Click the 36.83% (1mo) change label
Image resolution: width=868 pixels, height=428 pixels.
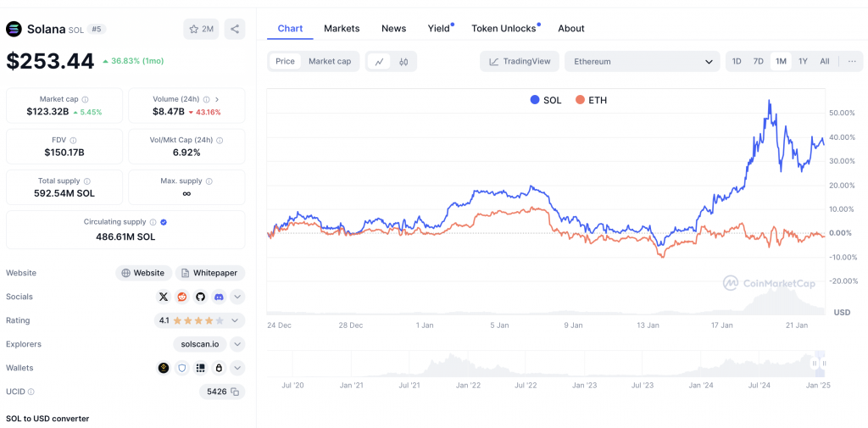tap(133, 61)
